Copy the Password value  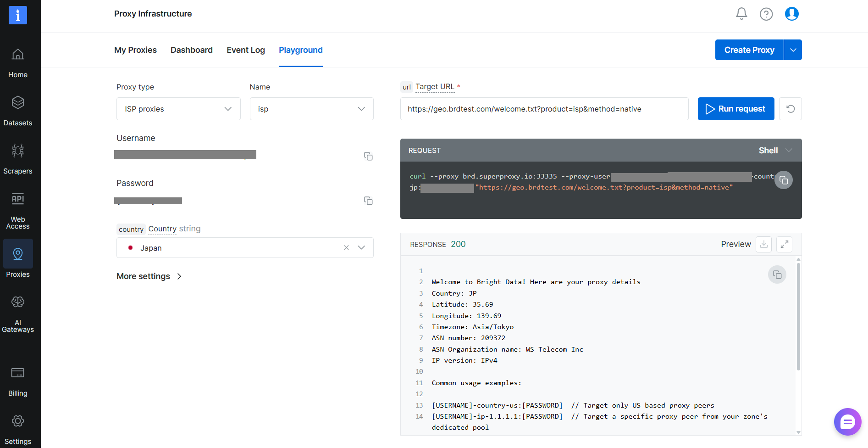(368, 201)
